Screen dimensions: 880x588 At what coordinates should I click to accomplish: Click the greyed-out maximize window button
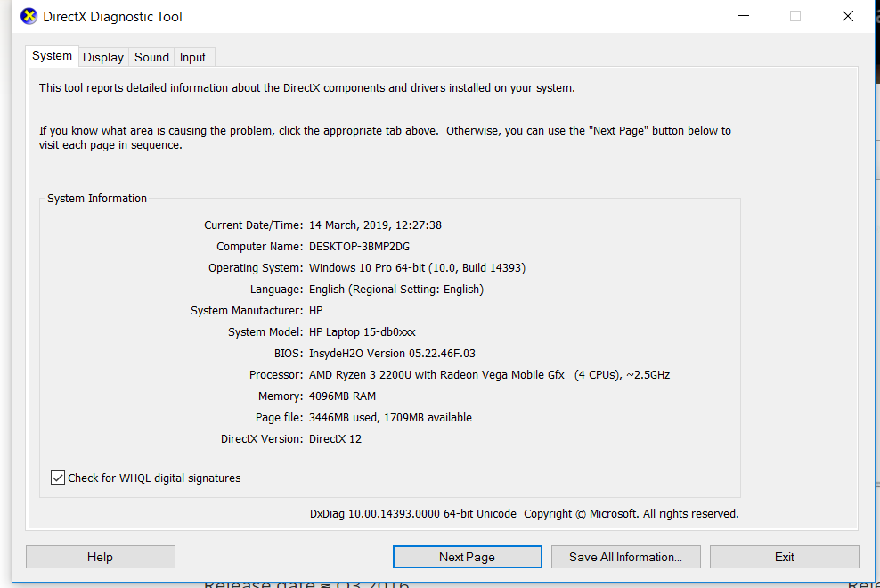click(x=795, y=16)
